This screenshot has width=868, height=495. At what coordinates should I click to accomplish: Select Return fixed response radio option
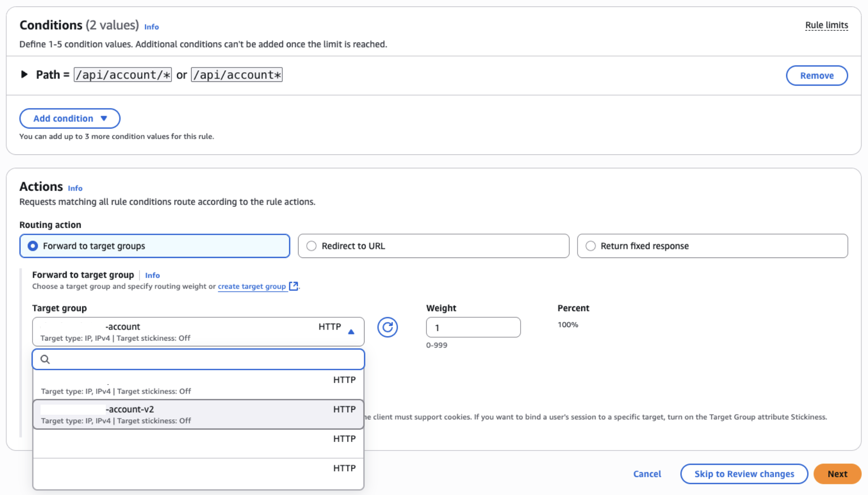coord(590,246)
